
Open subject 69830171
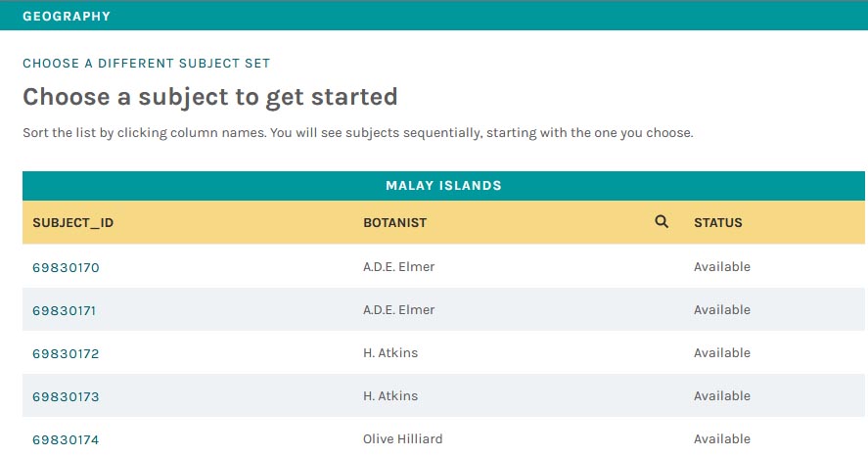pyautogui.click(x=65, y=310)
